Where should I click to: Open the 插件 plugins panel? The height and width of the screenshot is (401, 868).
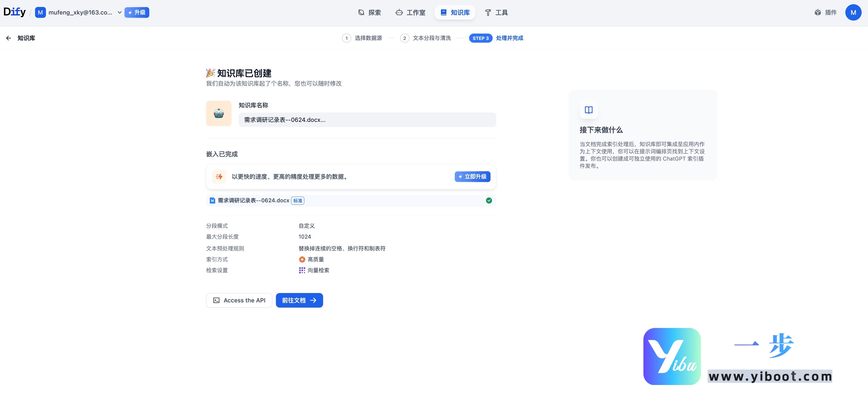coord(826,12)
